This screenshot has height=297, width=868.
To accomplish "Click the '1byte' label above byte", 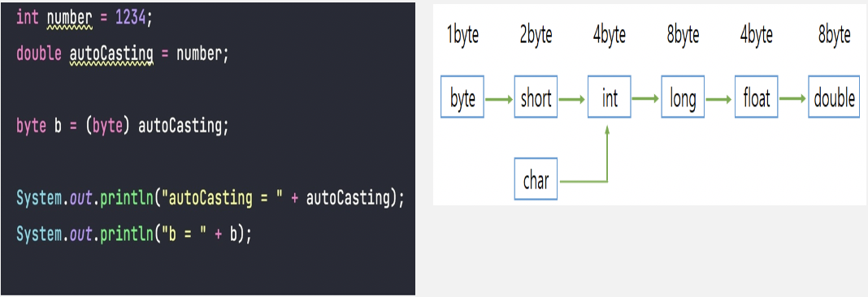I will coord(462,36).
